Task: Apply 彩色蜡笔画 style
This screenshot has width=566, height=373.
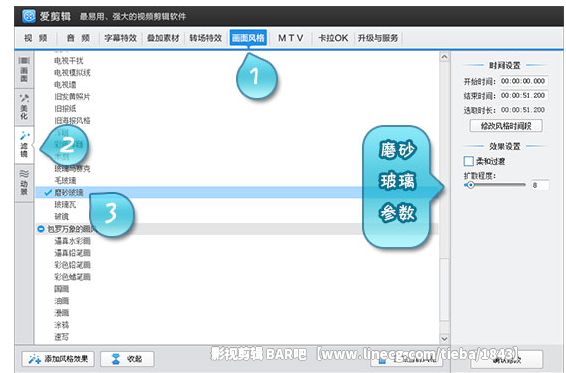Action: (72, 277)
